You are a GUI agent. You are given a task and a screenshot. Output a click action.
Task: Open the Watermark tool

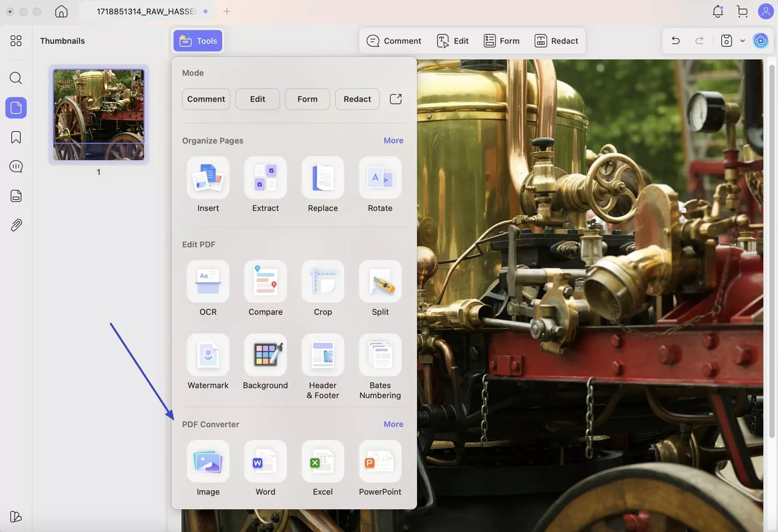pos(208,363)
